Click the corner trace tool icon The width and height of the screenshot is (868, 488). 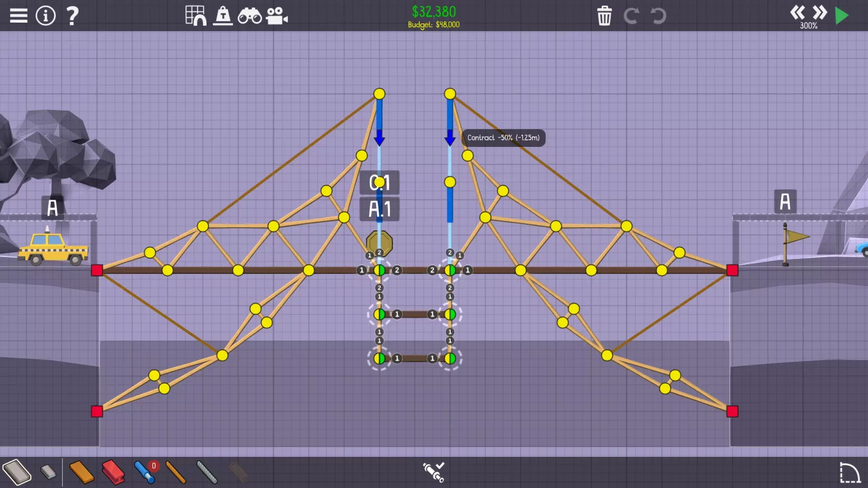(849, 473)
